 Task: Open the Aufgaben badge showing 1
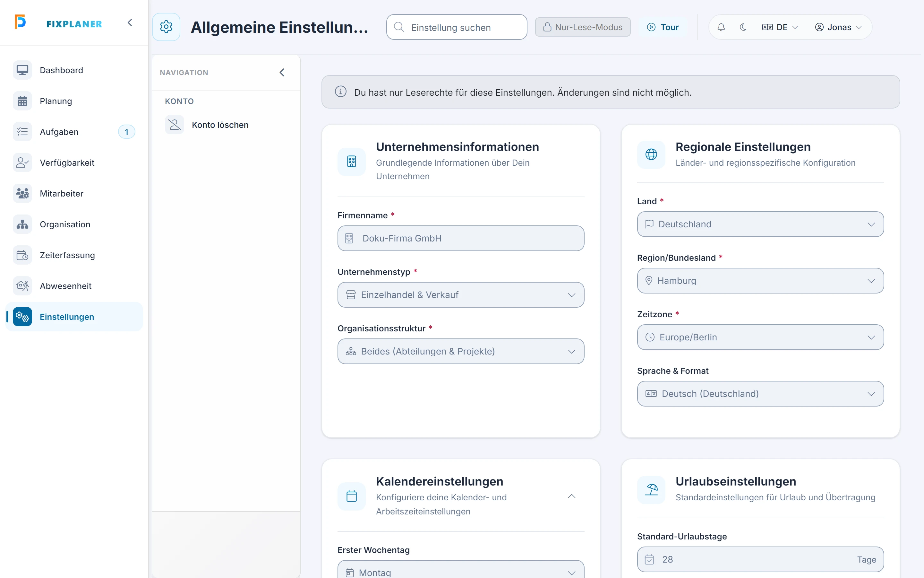126,132
